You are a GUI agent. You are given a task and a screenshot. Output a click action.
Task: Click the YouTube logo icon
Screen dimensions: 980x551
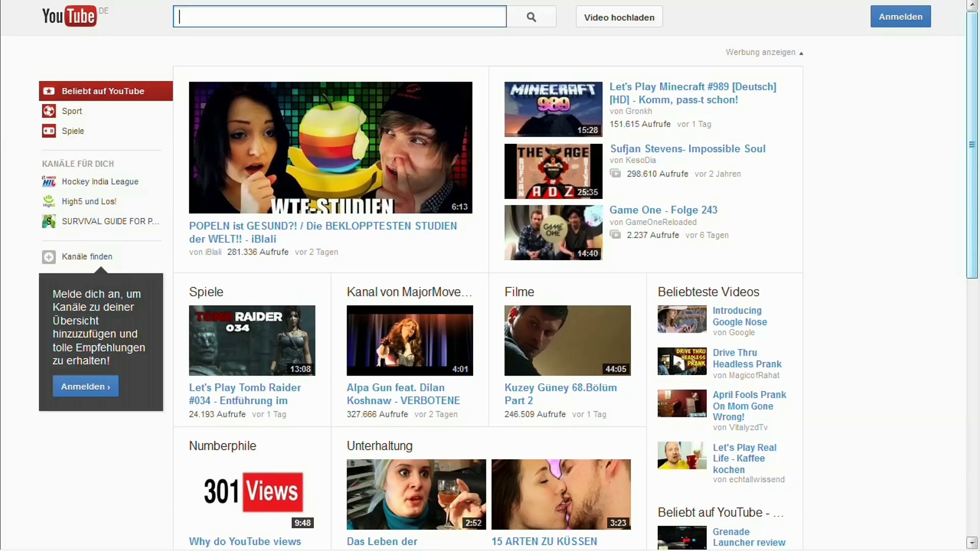(x=69, y=16)
